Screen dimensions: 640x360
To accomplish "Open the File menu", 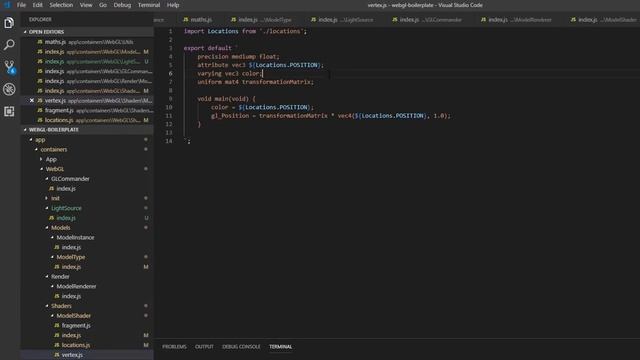I will (21, 5).
